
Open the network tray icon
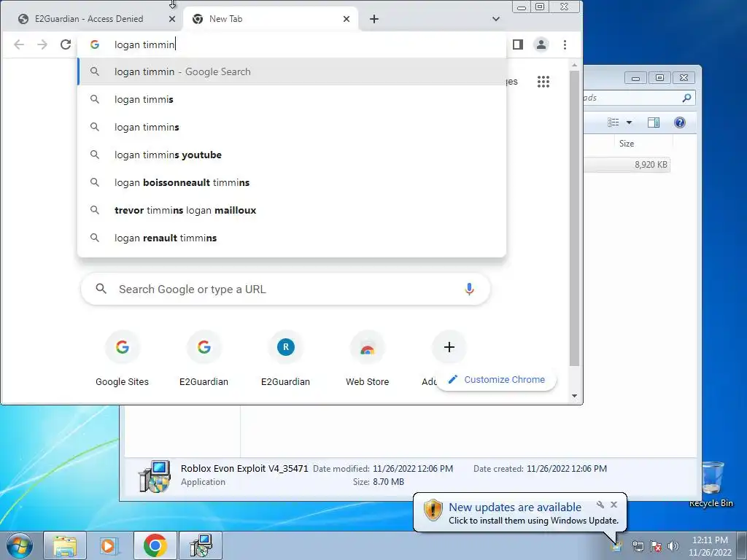point(638,546)
